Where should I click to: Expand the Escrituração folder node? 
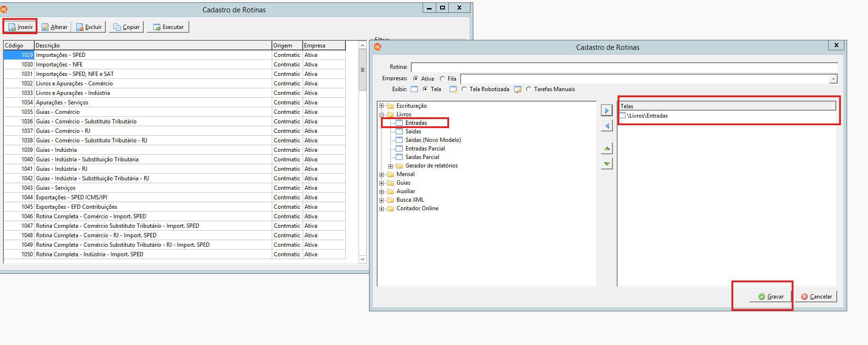(381, 106)
